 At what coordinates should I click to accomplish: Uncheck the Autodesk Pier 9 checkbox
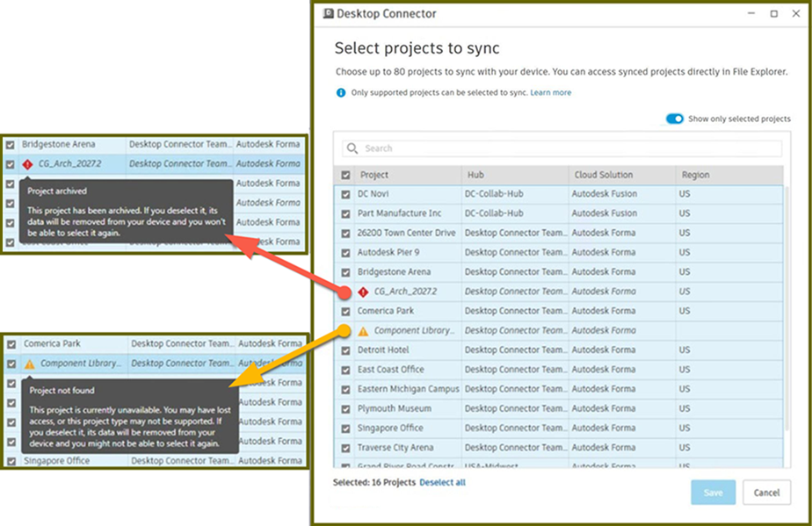345,253
